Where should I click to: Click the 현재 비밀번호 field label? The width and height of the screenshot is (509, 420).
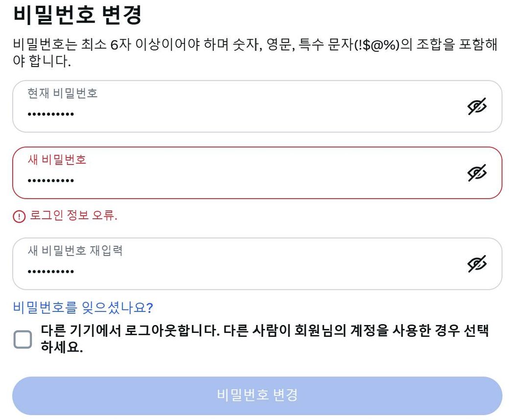tap(63, 93)
